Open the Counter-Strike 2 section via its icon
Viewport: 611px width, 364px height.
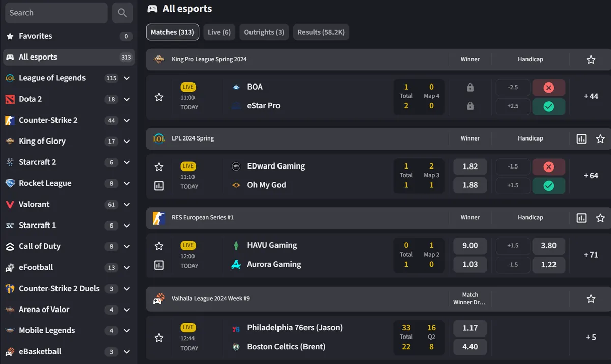pyautogui.click(x=9, y=120)
